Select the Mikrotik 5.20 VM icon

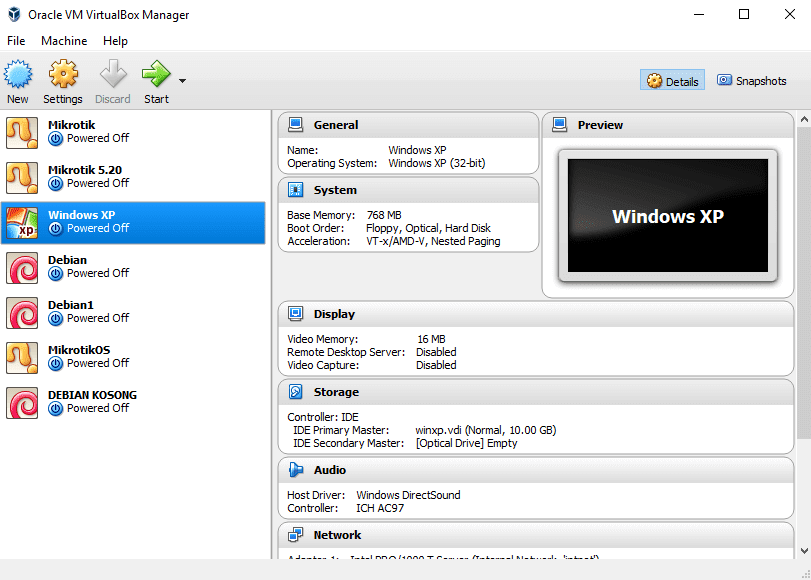(22, 177)
